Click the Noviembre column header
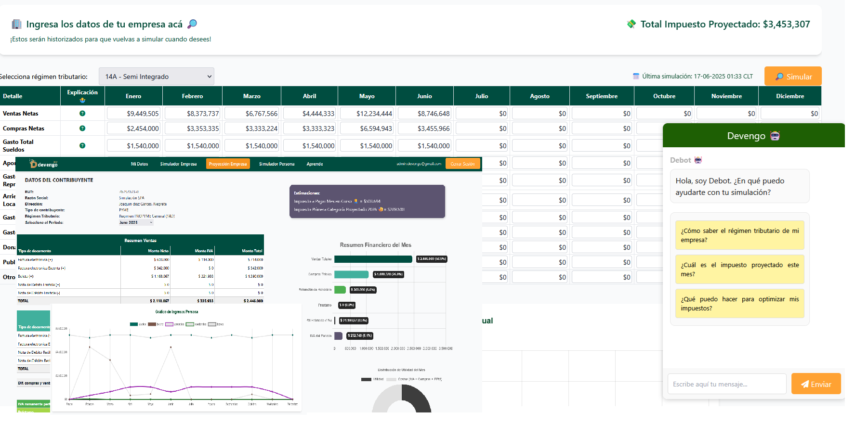 click(x=726, y=96)
